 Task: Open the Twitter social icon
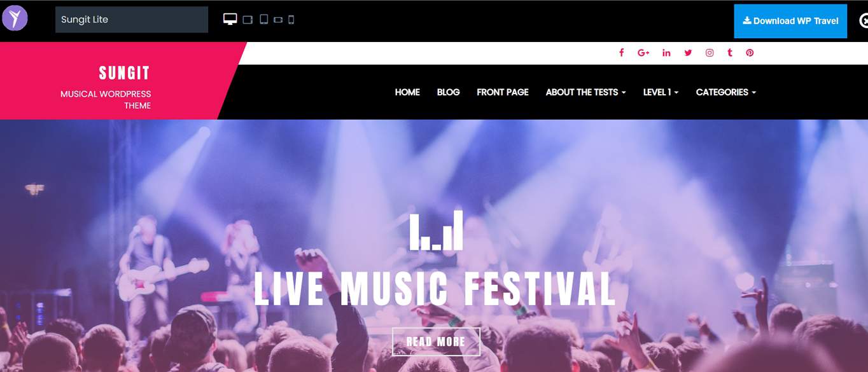point(688,53)
